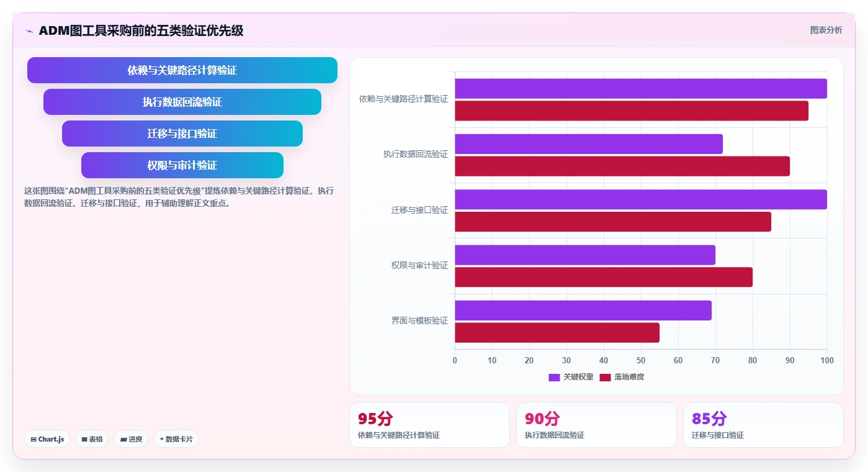The width and height of the screenshot is (868, 472).
Task: Click x-axis tick value 30
Action: coord(566,360)
